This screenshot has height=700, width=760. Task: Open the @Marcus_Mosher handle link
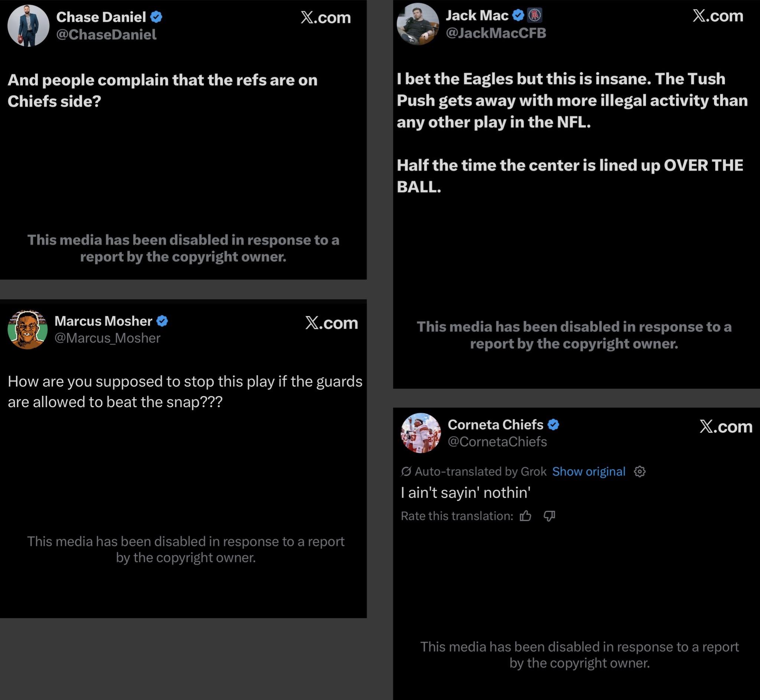pos(107,338)
